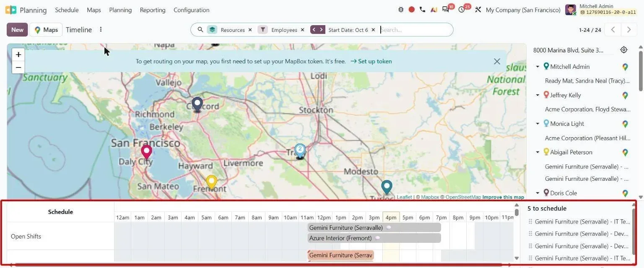Open the Maps menu in top navigation
644x268 pixels.
(94, 10)
